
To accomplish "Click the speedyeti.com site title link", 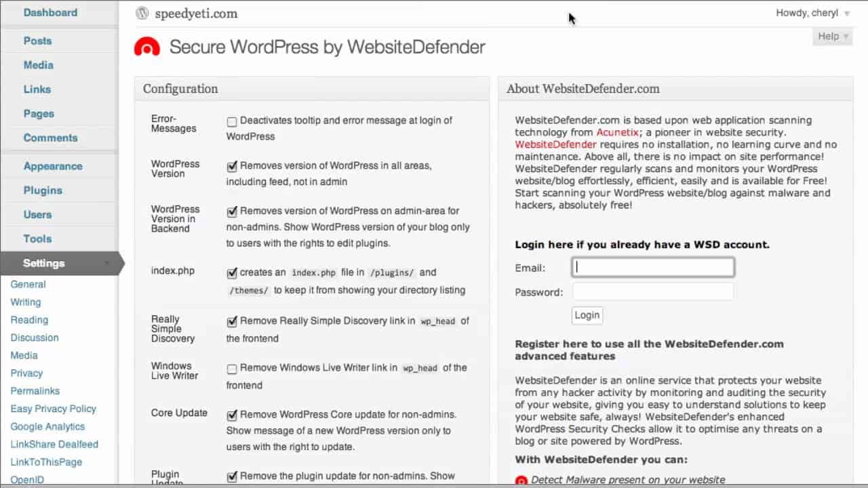I will click(196, 14).
